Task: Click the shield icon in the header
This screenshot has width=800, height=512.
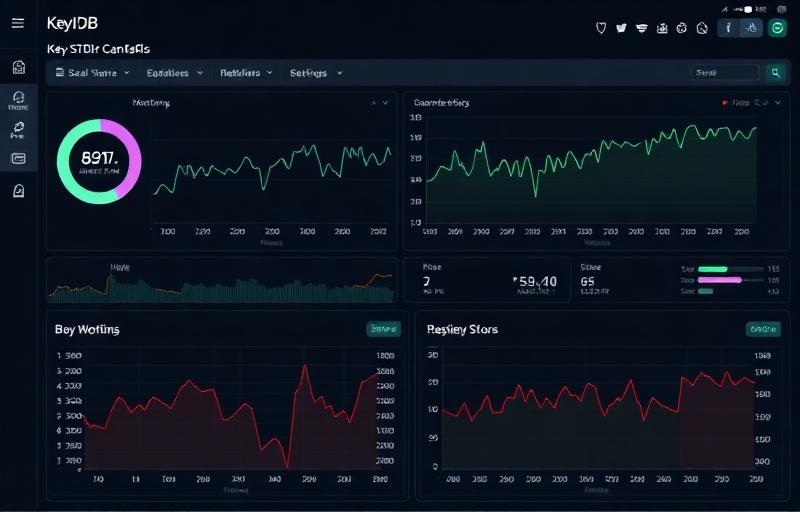Action: point(600,28)
